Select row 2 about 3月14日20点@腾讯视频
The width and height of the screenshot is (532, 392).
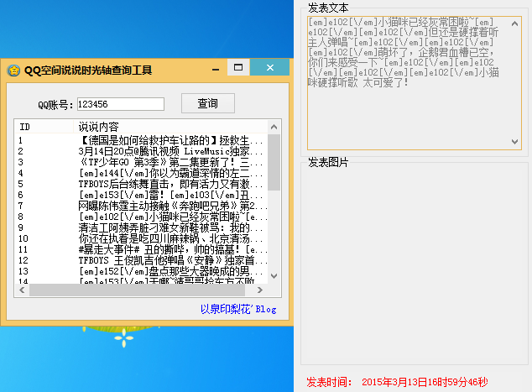point(141,151)
